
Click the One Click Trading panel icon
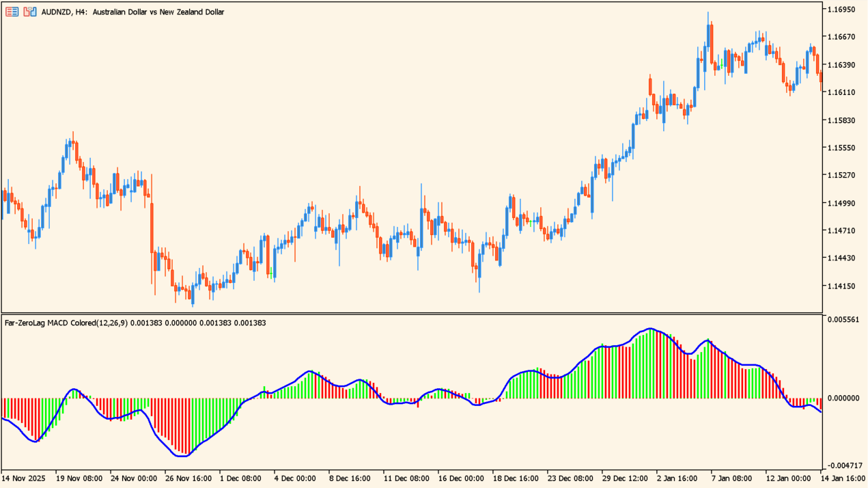pyautogui.click(x=12, y=12)
